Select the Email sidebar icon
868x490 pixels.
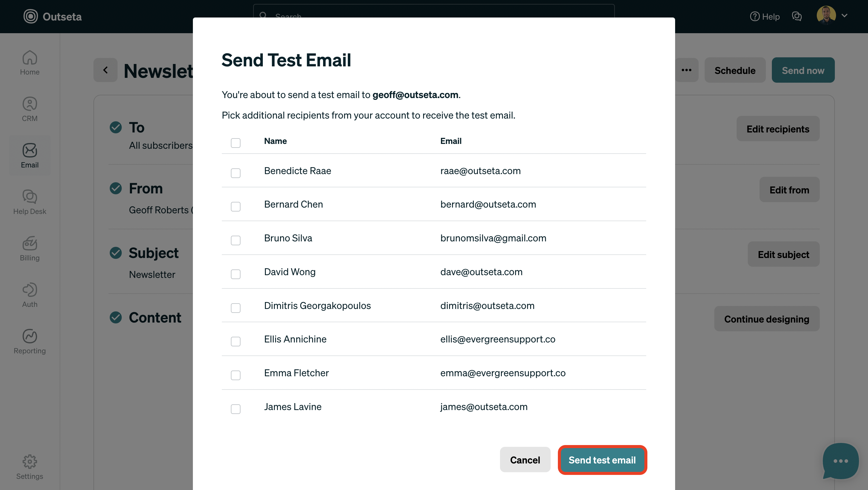coord(30,155)
